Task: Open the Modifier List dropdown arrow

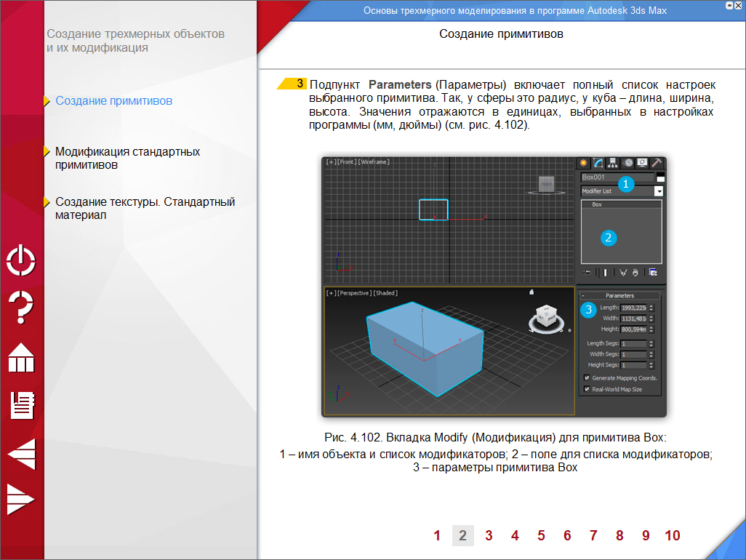Action: pos(659,191)
